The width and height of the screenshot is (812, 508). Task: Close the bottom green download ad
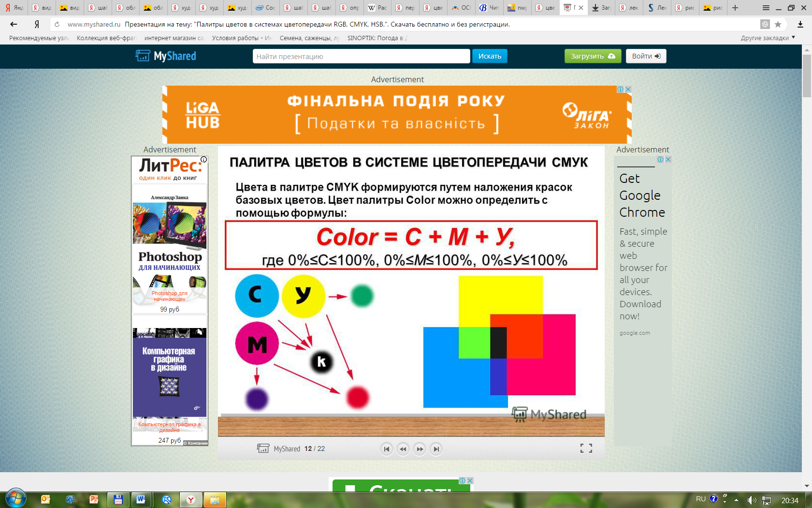(x=470, y=480)
